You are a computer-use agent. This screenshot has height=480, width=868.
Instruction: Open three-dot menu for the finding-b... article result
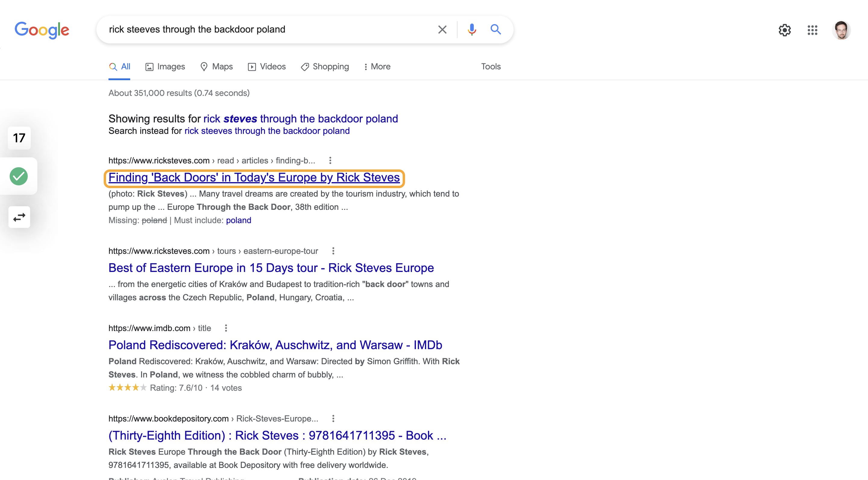(330, 160)
